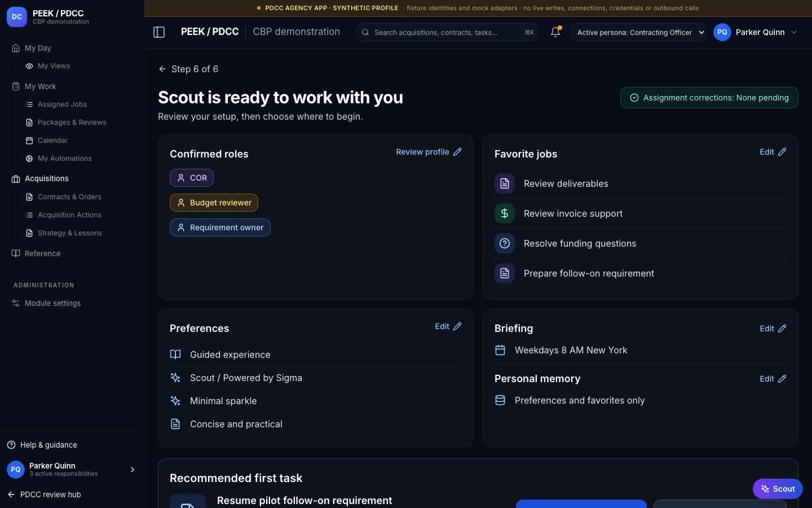Click Help & guidance

coord(48,445)
